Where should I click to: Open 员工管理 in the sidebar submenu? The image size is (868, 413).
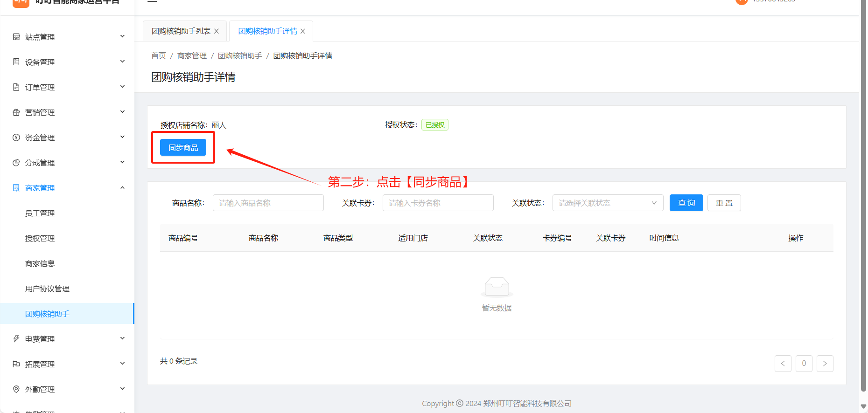40,213
